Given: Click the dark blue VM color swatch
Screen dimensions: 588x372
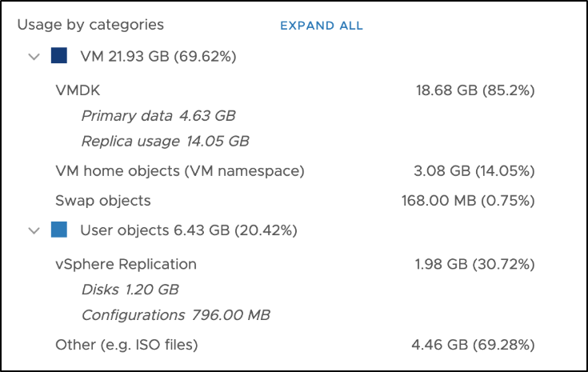Looking at the screenshot, I should pyautogui.click(x=59, y=56).
